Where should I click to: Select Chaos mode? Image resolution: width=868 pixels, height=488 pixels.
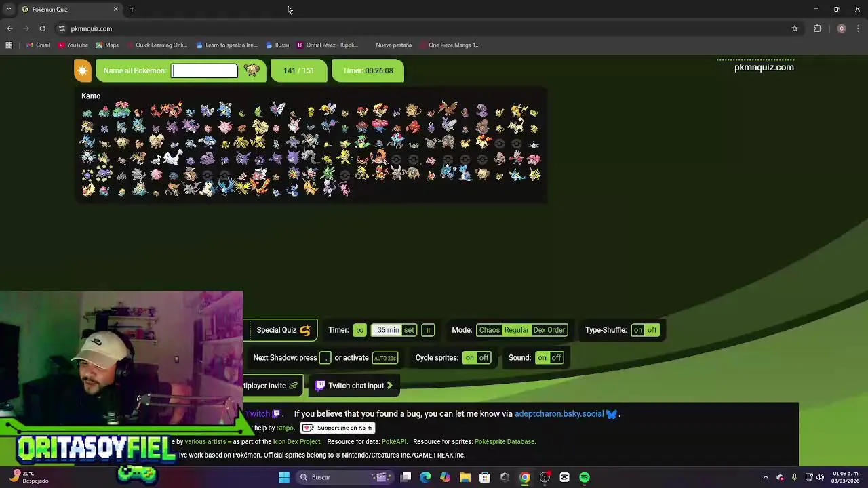(489, 330)
